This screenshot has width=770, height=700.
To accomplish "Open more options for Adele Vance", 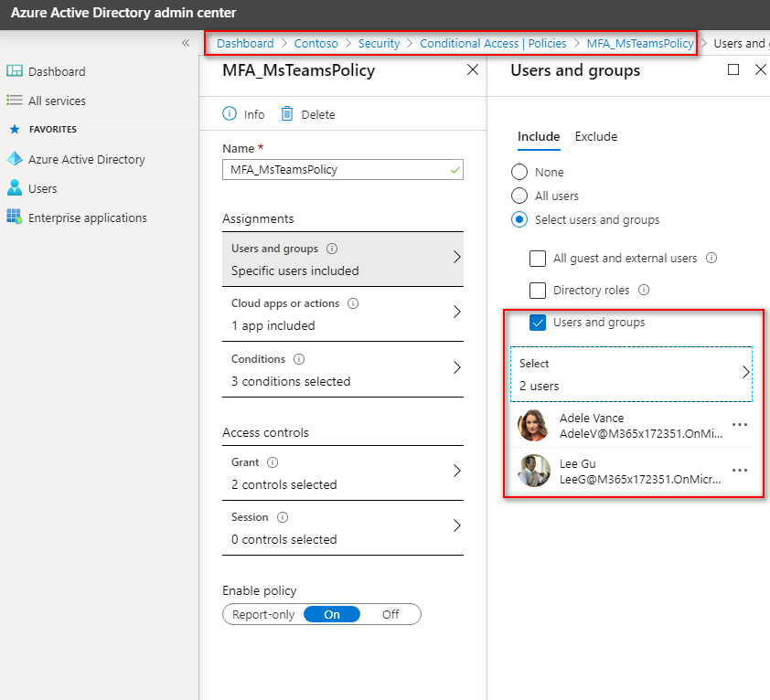I will pyautogui.click(x=740, y=425).
